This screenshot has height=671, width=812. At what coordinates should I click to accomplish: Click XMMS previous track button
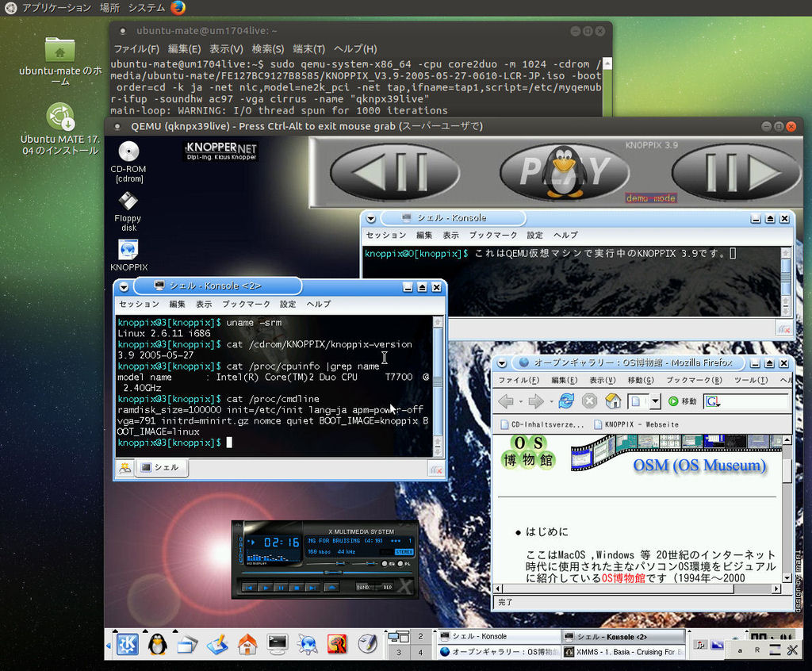[x=249, y=588]
